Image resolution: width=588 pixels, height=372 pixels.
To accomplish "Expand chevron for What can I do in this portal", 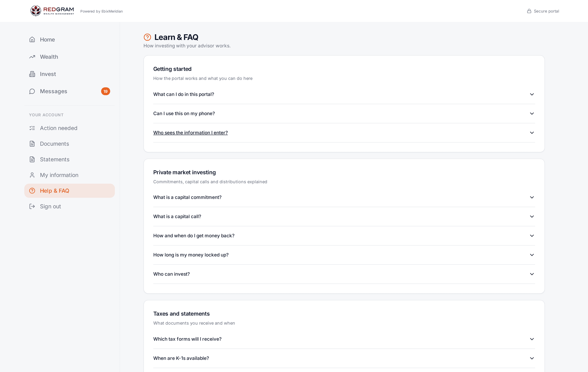I will tap(532, 94).
